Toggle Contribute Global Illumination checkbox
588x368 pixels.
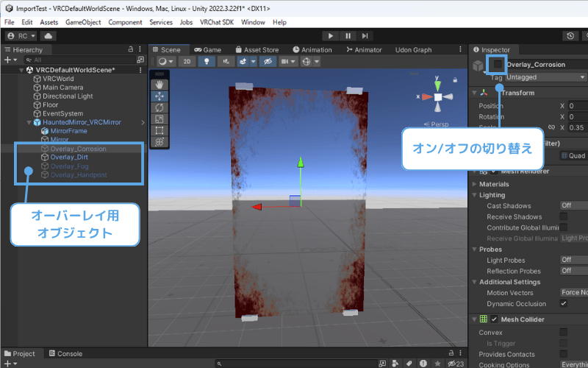[563, 227]
